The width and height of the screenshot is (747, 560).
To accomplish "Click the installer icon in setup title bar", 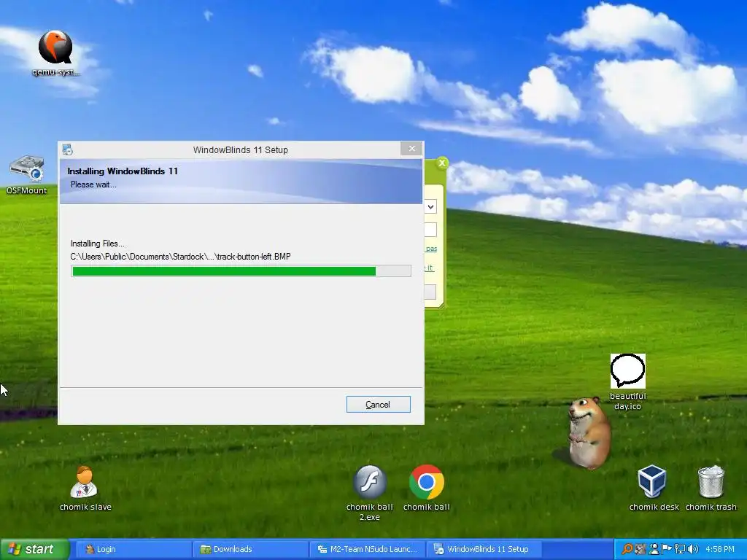I will tap(67, 149).
